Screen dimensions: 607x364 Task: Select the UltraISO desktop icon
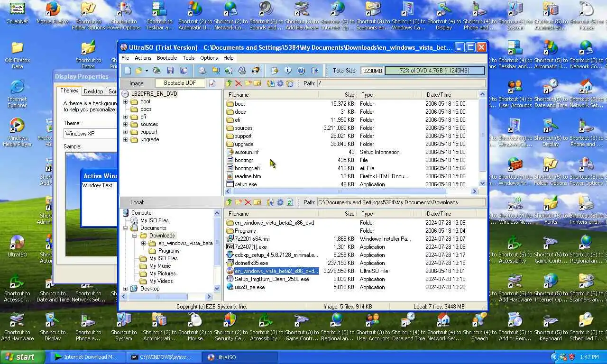(17, 246)
